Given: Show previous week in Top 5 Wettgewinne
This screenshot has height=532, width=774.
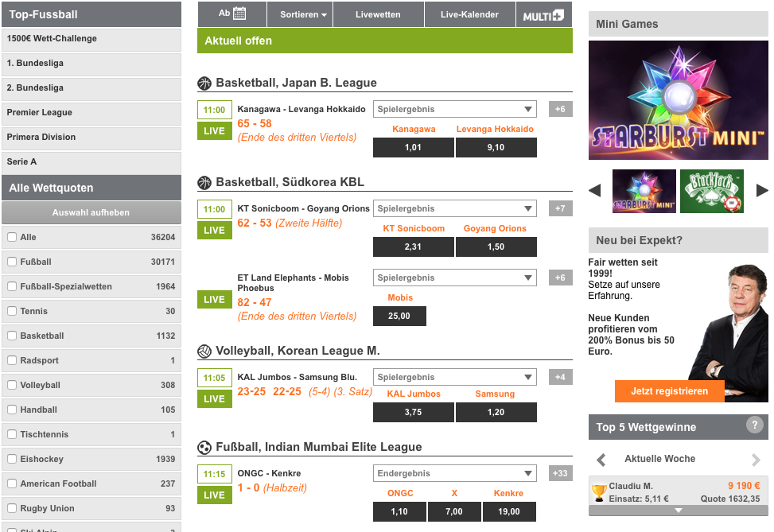Looking at the screenshot, I should (x=601, y=460).
